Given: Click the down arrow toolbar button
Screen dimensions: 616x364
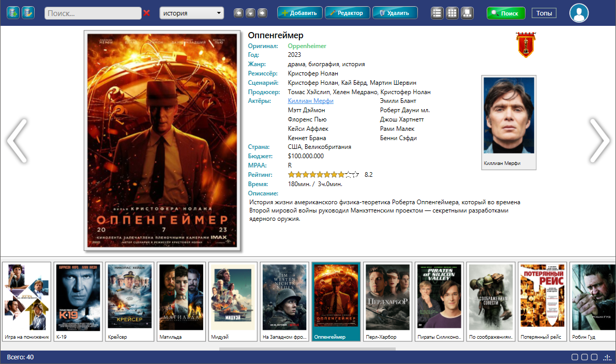Looking at the screenshot, I should coord(250,13).
